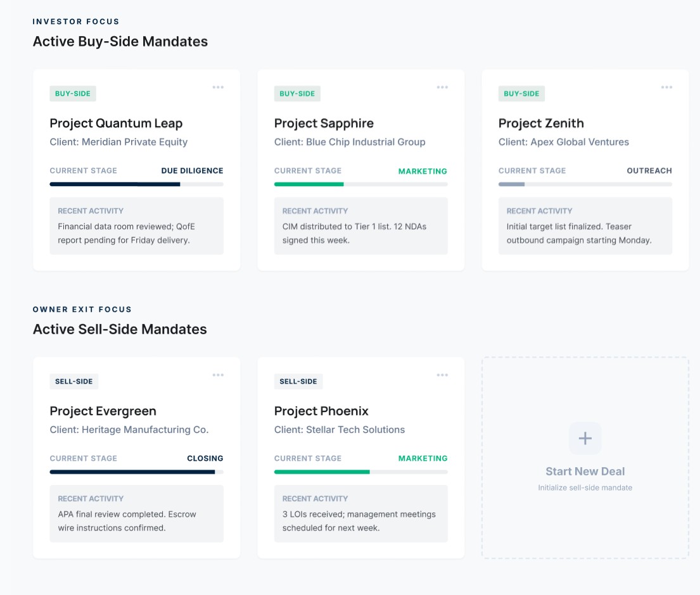This screenshot has height=595, width=700.
Task: Click the SELL-SIDE badge on Project Evergreen
Action: coord(73,382)
